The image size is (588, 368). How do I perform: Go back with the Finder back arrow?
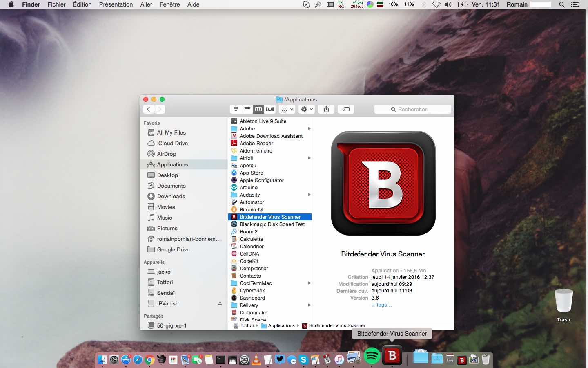point(149,109)
